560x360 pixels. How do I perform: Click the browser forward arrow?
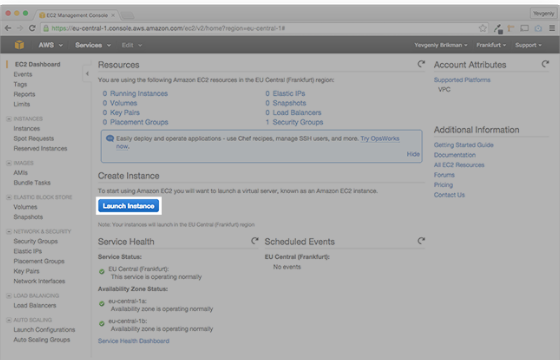(x=20, y=28)
